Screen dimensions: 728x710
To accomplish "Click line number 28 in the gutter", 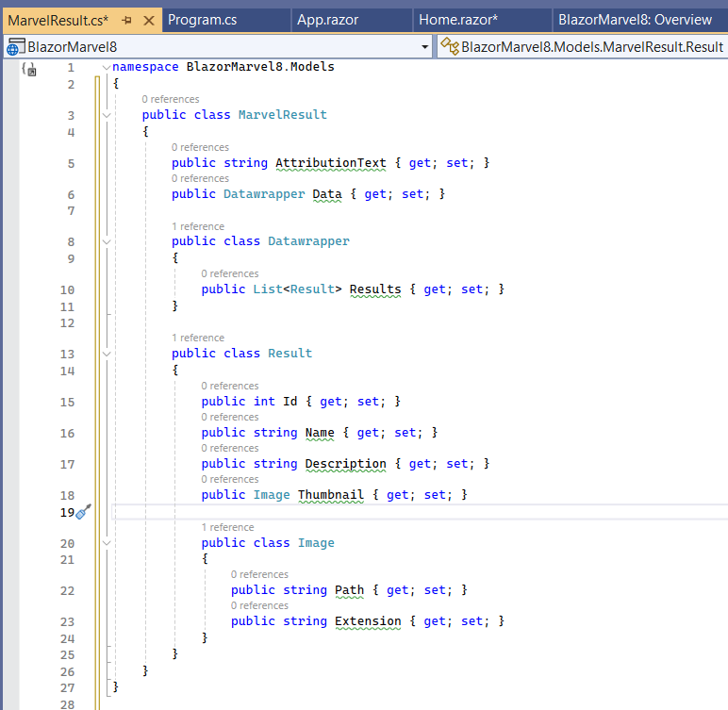I will click(67, 704).
